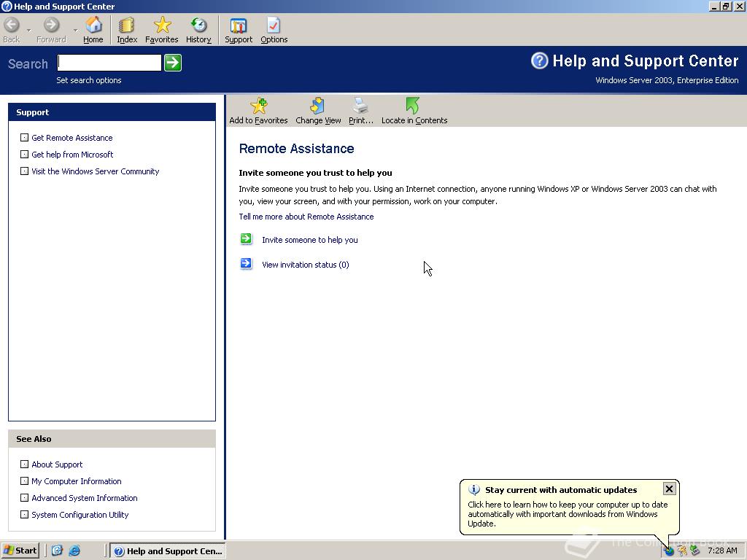This screenshot has width=747, height=560.
Task: Click the Stay current with automatic updates balloon text
Action: pos(561,490)
